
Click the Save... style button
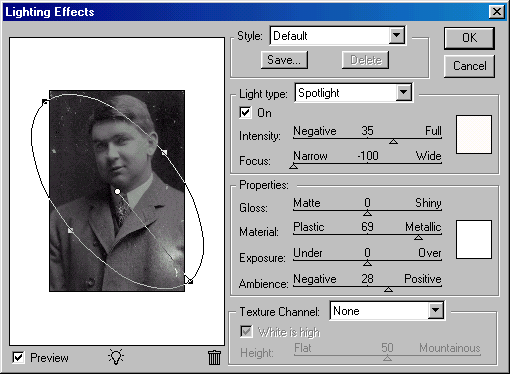[x=284, y=60]
